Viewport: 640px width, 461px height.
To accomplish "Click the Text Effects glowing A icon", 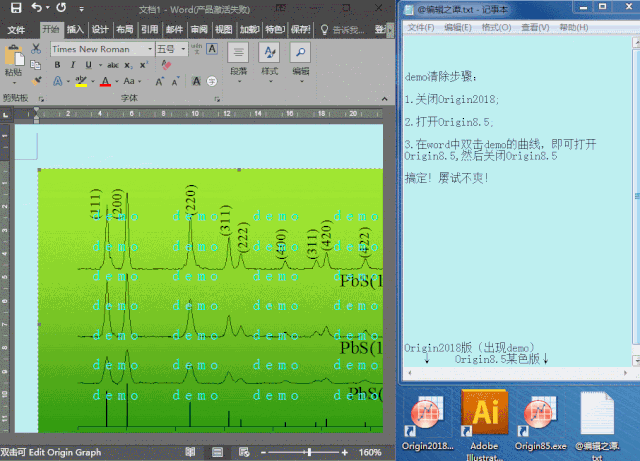I will coord(58,81).
